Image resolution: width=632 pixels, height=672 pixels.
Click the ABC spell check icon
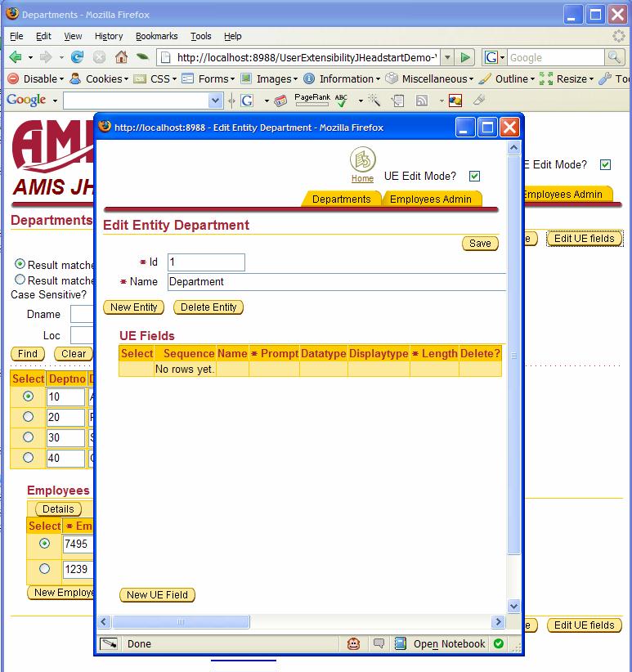(341, 101)
